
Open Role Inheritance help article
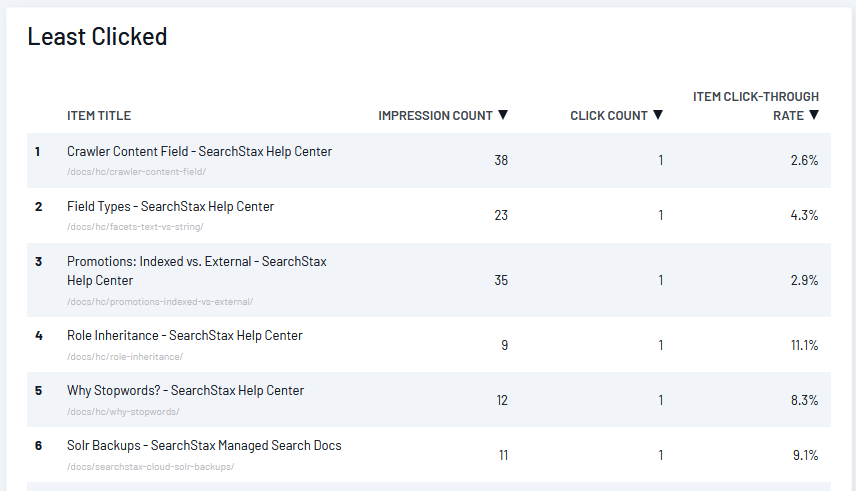[185, 335]
